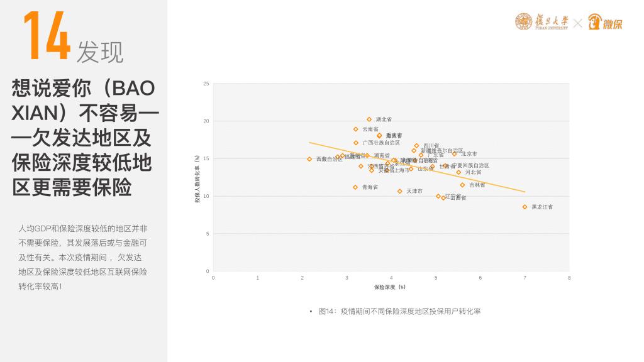644x362 pixels.
Task: Select the 黑龙江省 diamond data marker
Action: [525, 207]
